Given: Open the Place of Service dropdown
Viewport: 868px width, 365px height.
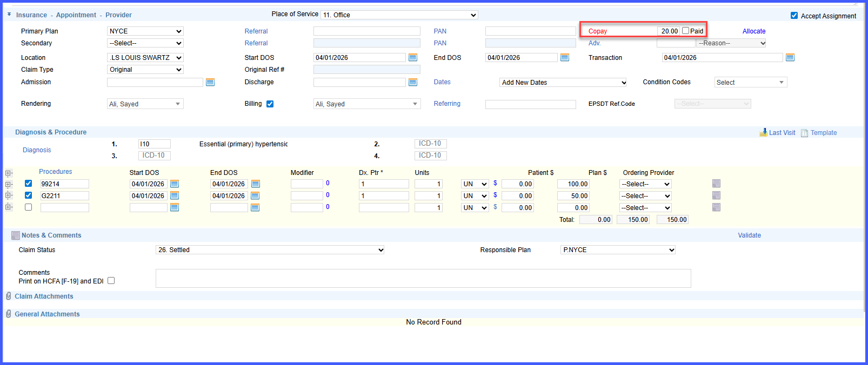Looking at the screenshot, I should point(399,15).
